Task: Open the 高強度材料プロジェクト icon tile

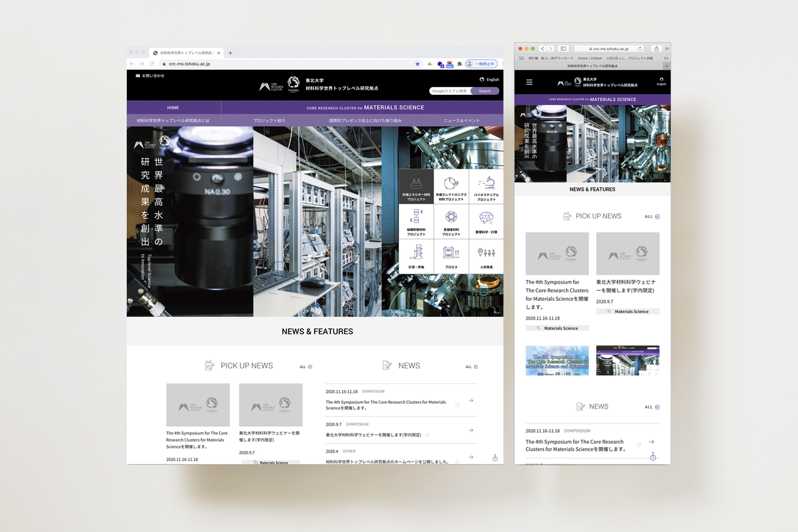Action: coord(451,222)
